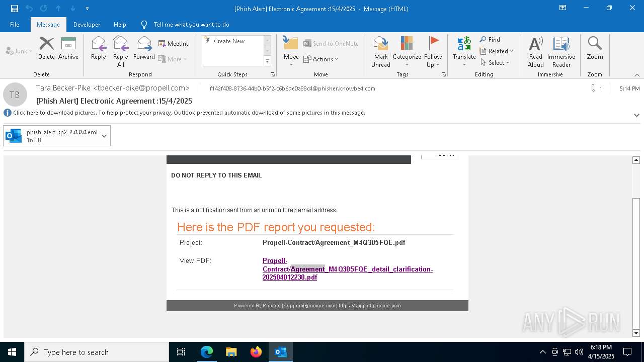This screenshot has width=644, height=362.
Task: Go to next item with the down arrow
Action: (x=73, y=9)
